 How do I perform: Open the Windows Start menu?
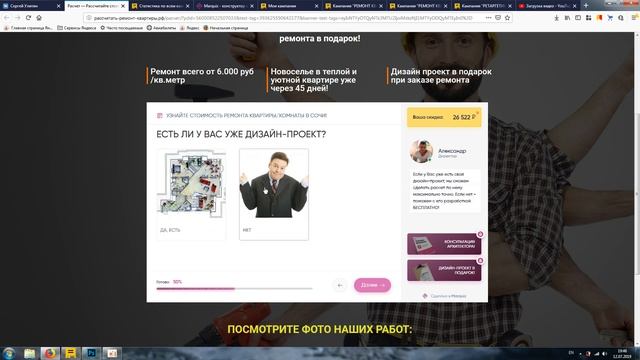point(9,353)
